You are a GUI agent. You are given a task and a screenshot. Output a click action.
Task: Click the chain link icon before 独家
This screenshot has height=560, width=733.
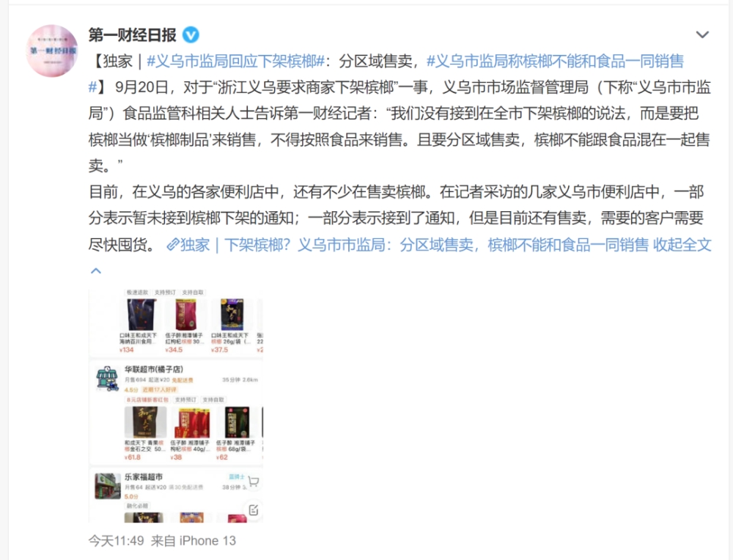173,245
